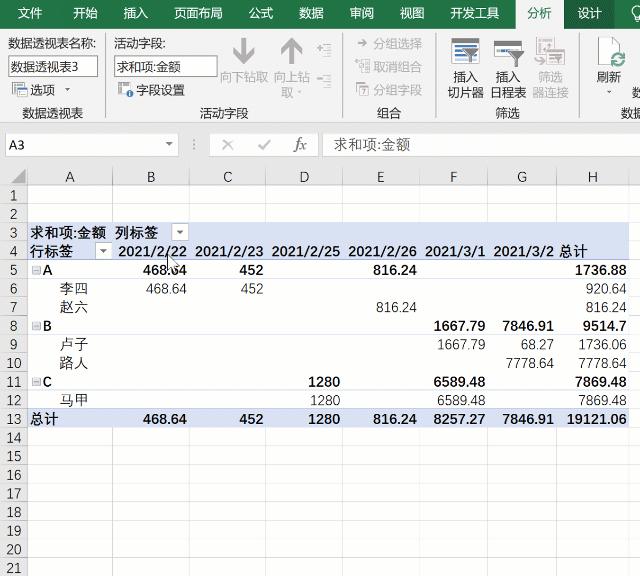The image size is (640, 576).
Task: Select cell with 求和项:金额 in row 3
Action: (x=70, y=233)
